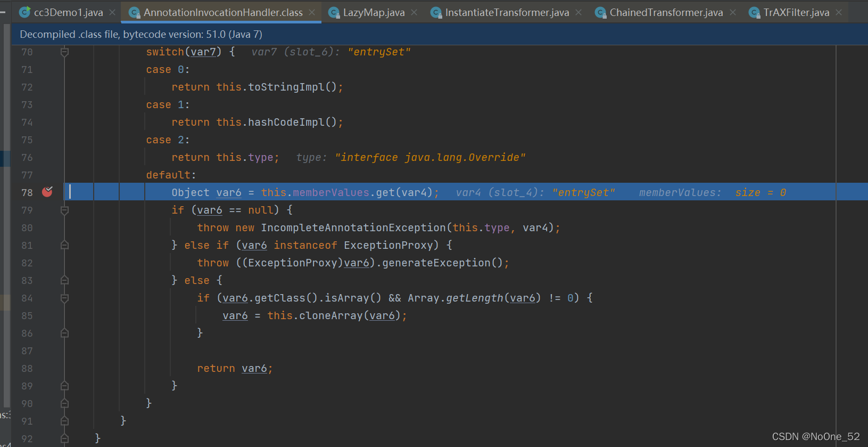Collapse the switch block at line 70

[64, 52]
